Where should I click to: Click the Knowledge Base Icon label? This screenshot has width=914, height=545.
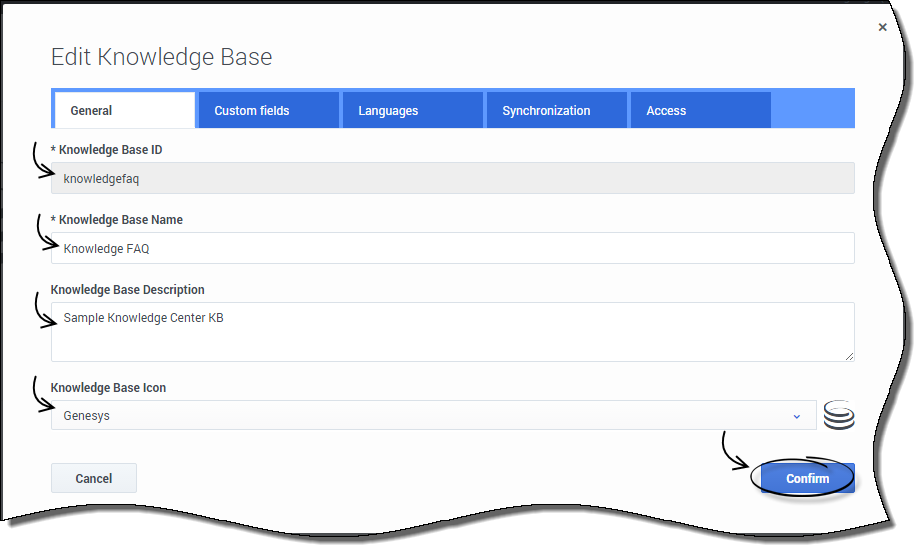click(x=108, y=388)
